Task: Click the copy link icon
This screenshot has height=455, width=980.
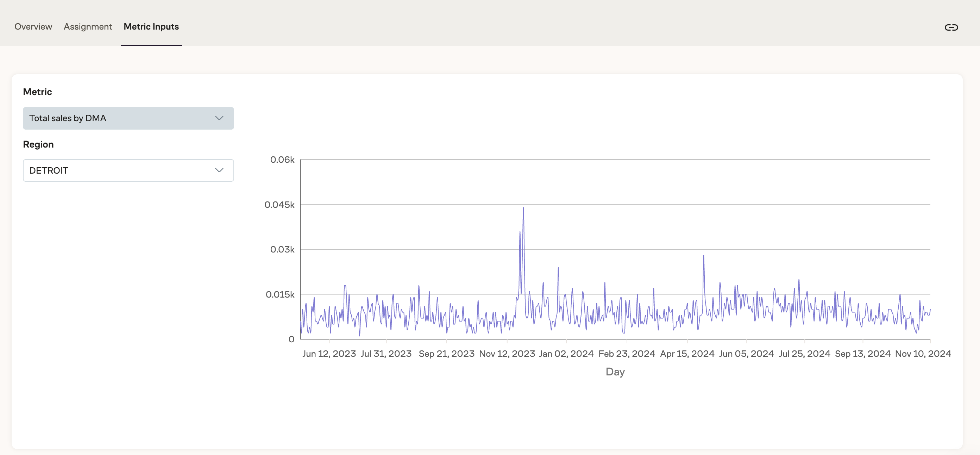Action: tap(951, 27)
